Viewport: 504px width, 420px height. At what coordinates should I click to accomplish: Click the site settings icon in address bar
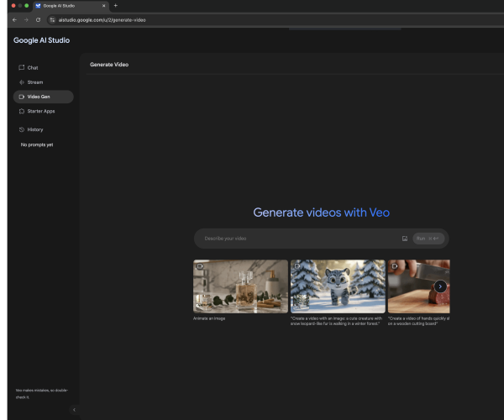[52, 20]
